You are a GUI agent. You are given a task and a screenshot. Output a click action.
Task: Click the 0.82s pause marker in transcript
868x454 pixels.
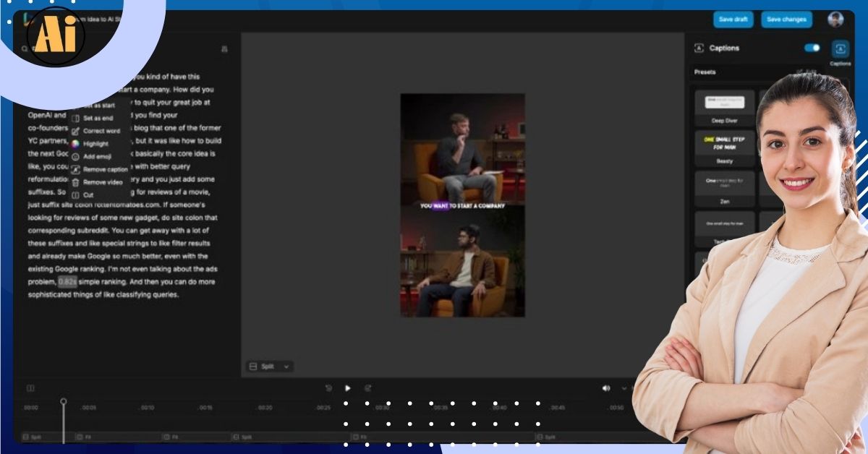tap(67, 281)
